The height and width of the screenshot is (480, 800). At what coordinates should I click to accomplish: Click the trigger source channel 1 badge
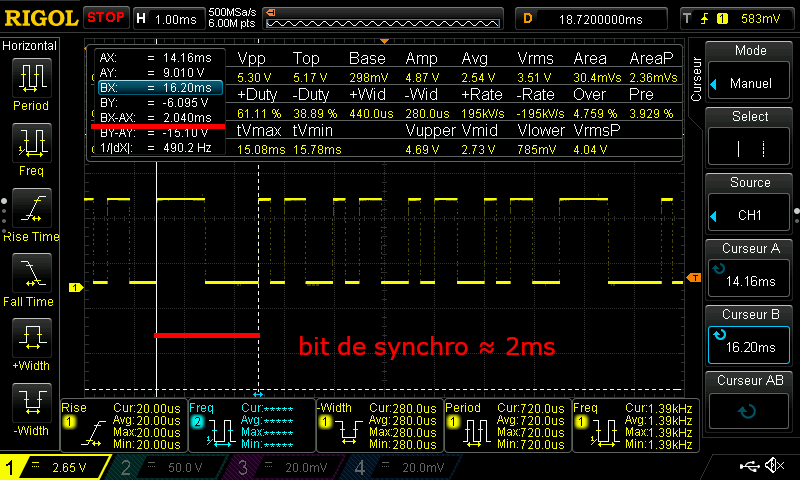pos(722,19)
